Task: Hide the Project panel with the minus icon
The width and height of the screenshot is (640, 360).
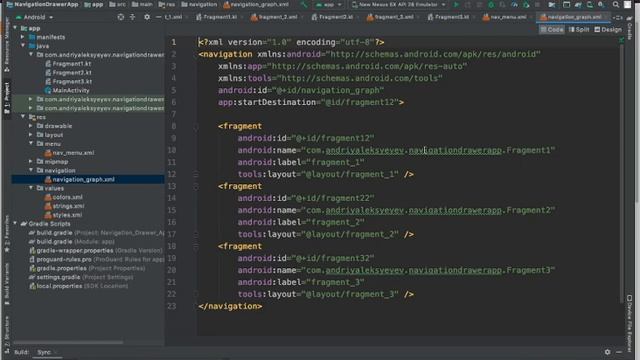Action: point(158,17)
